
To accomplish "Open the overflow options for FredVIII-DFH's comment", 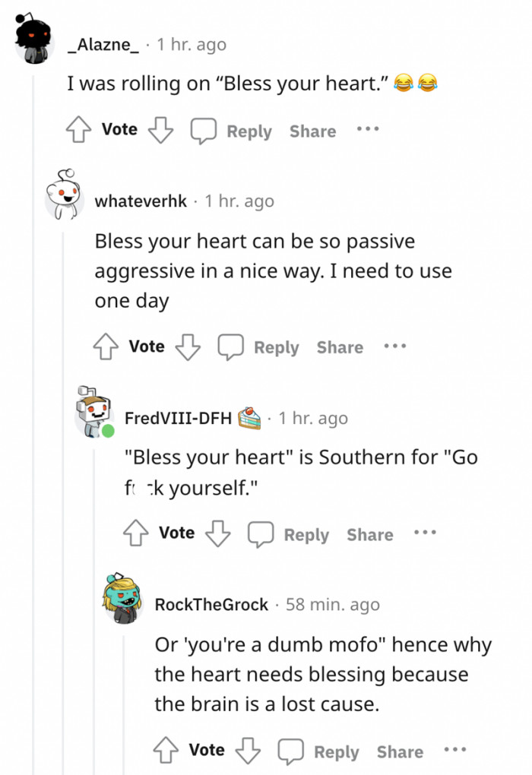I will coord(425,533).
